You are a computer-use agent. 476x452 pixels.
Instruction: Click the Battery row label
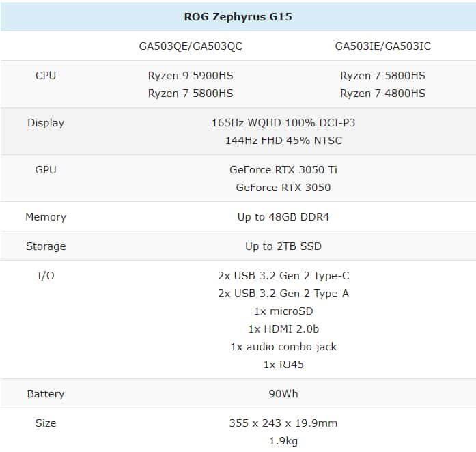46,394
